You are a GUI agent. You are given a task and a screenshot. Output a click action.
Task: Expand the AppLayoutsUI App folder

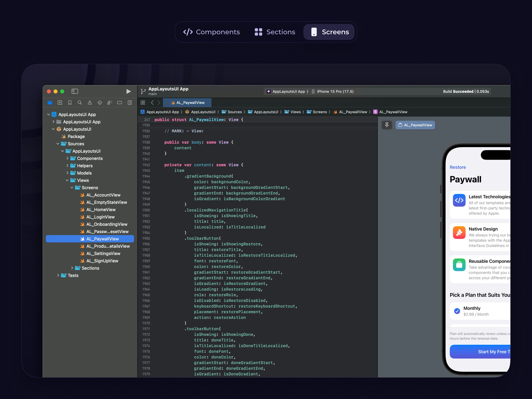point(53,122)
